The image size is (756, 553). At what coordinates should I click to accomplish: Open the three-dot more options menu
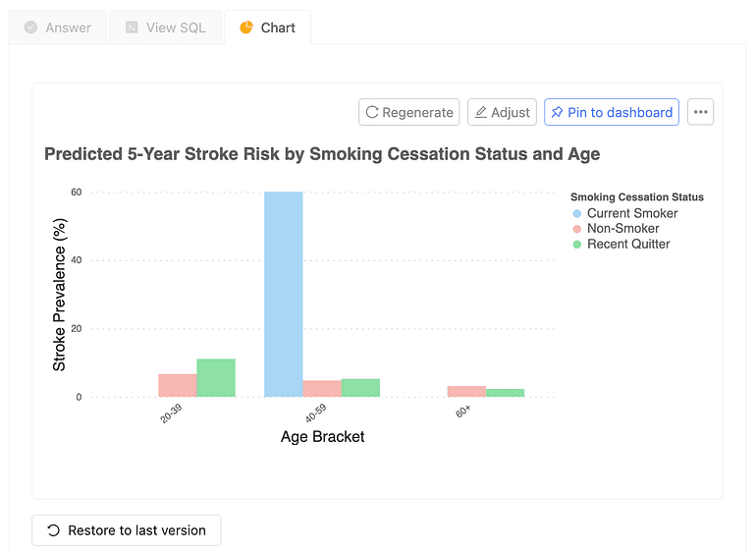[700, 112]
